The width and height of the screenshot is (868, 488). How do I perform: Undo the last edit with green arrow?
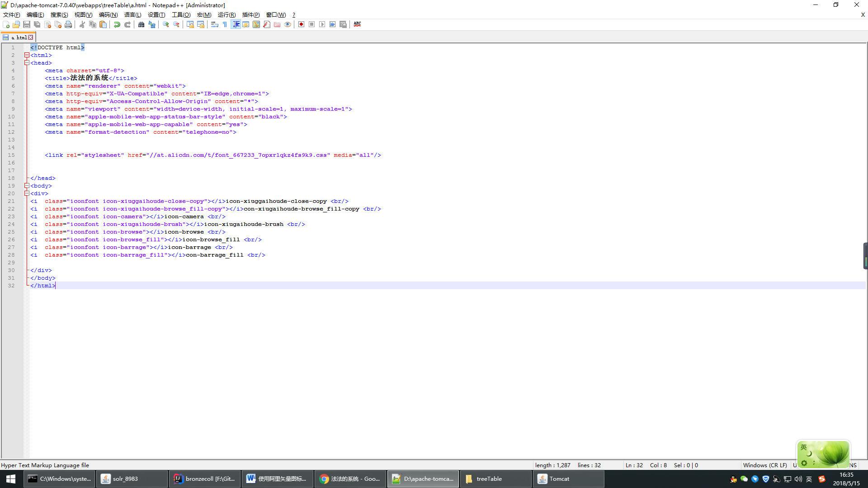117,24
